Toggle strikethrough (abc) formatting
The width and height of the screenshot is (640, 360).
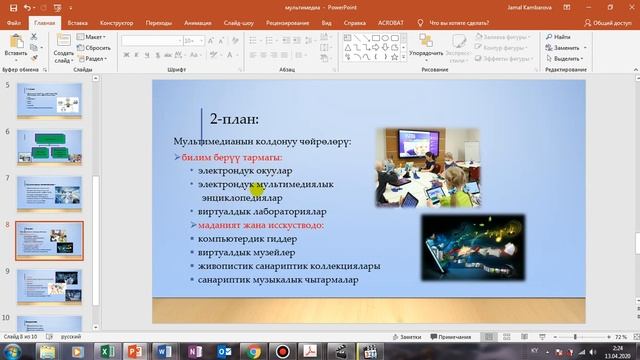click(168, 55)
